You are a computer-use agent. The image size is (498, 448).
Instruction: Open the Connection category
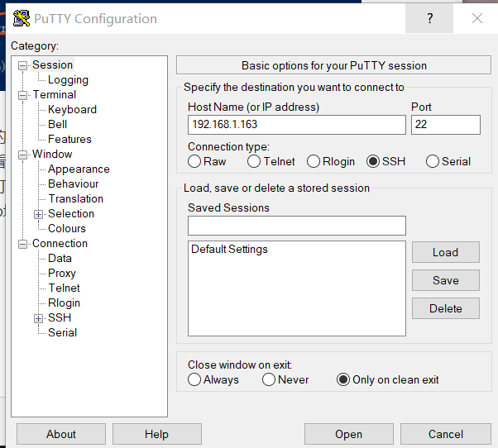[60, 243]
